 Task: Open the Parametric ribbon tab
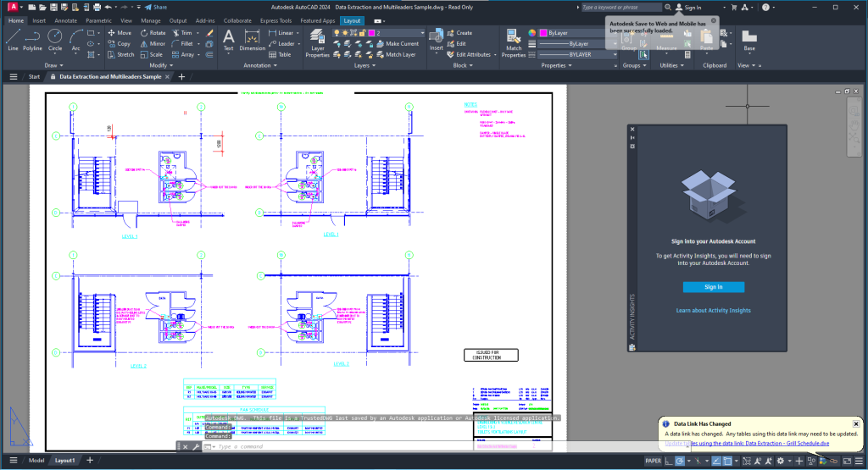[98, 20]
